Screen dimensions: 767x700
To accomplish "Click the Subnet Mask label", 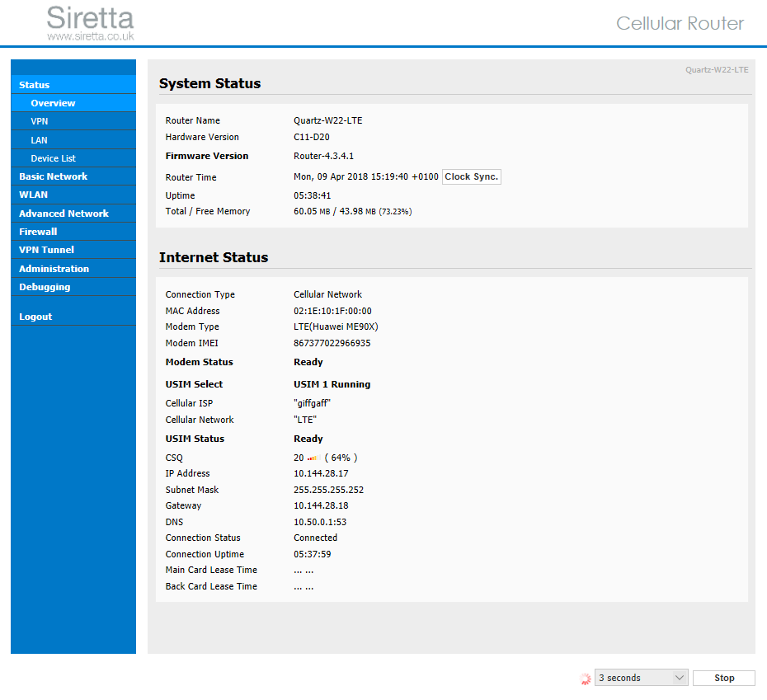I will coord(191,490).
